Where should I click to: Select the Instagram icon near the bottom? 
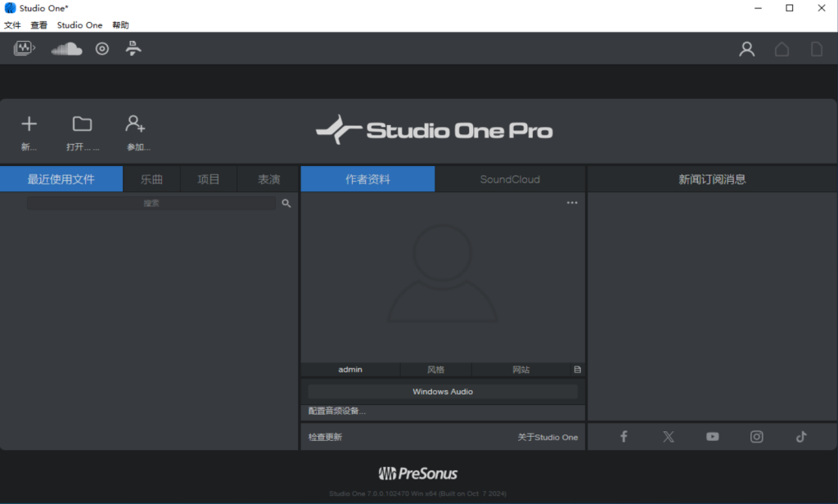click(756, 436)
